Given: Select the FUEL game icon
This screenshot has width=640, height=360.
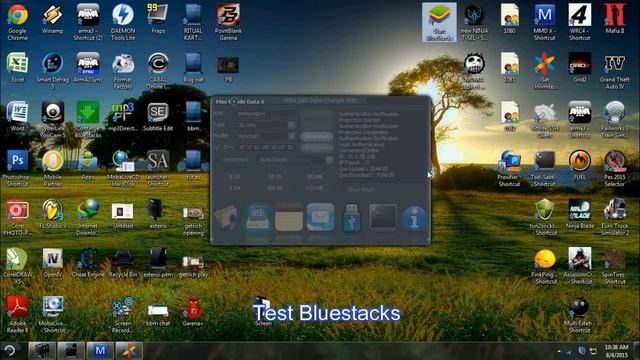Looking at the screenshot, I should pos(580,165).
